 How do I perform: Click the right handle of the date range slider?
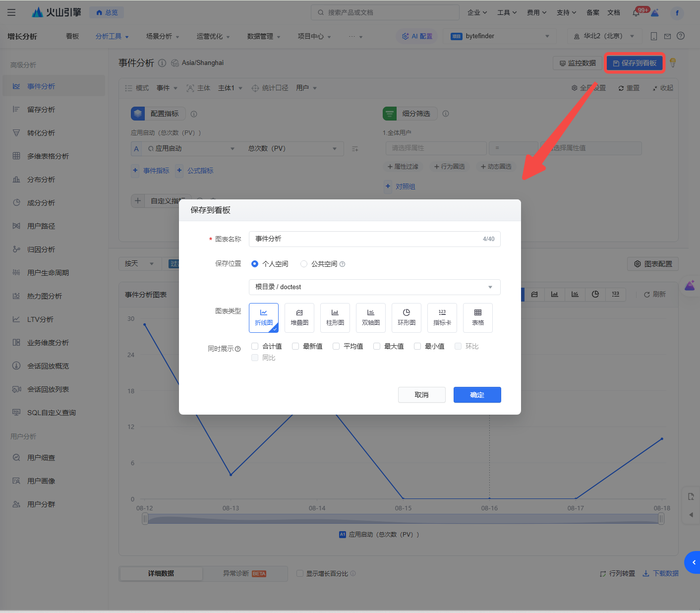coord(661,519)
